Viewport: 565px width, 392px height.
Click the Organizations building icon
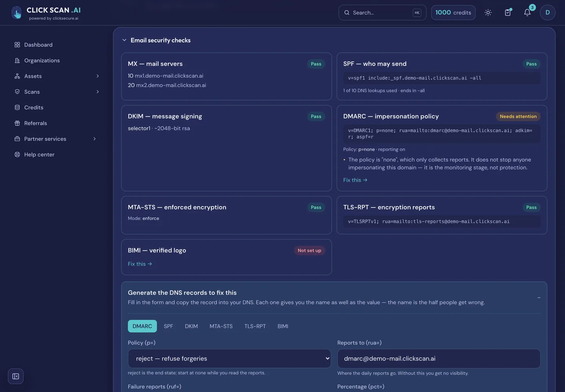coord(17,60)
